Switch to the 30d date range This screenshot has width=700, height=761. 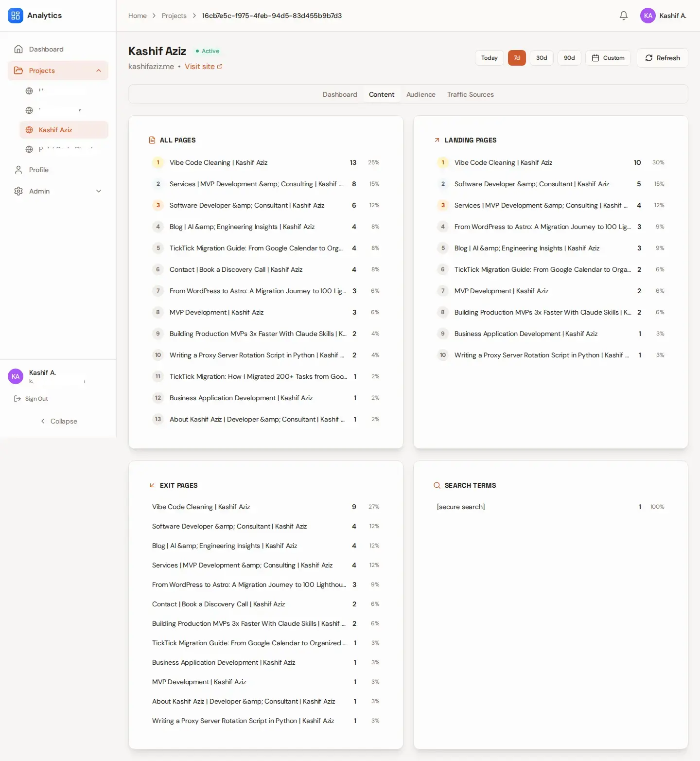click(542, 57)
